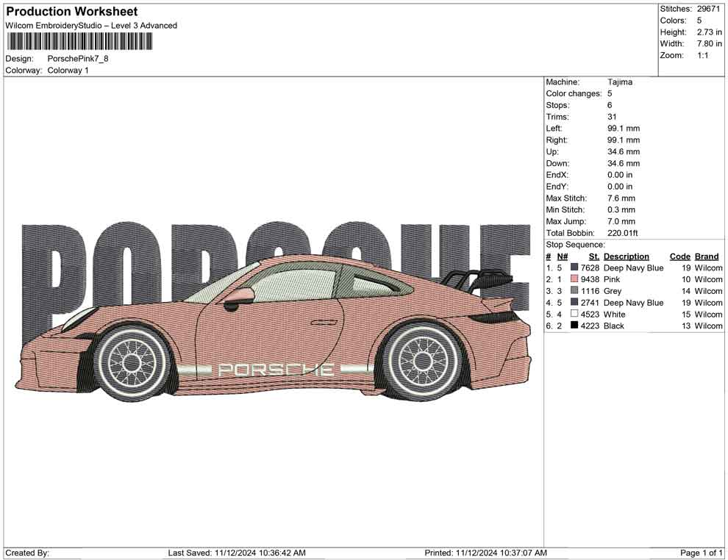Click the Colorway 1 label

pyautogui.click(x=68, y=70)
